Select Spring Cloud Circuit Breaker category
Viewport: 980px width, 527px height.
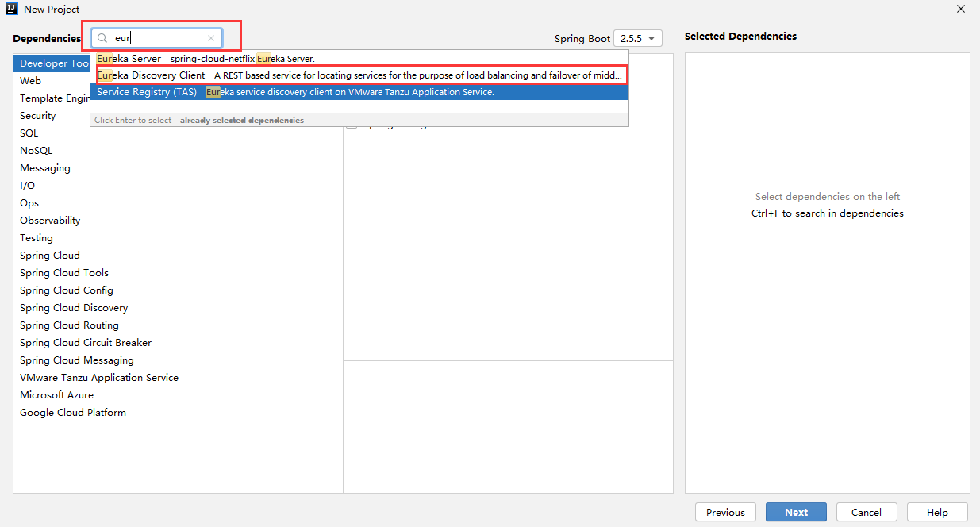pos(178,343)
